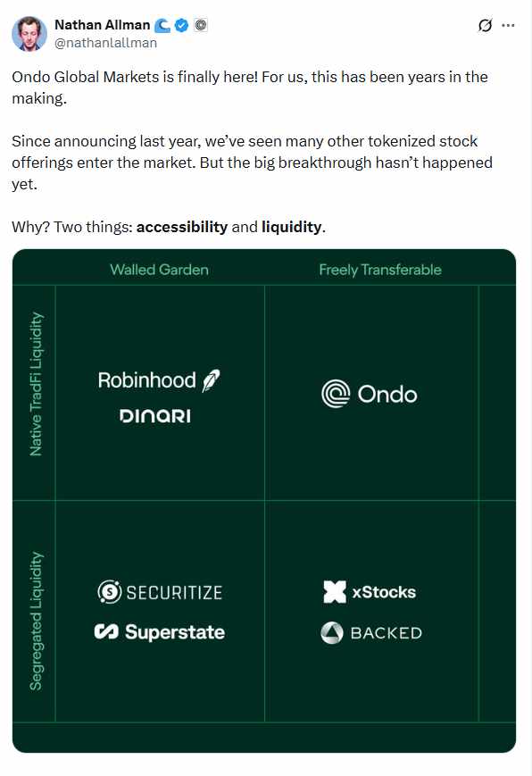Click the Native TradFi Liquidity row label

[x=36, y=384]
